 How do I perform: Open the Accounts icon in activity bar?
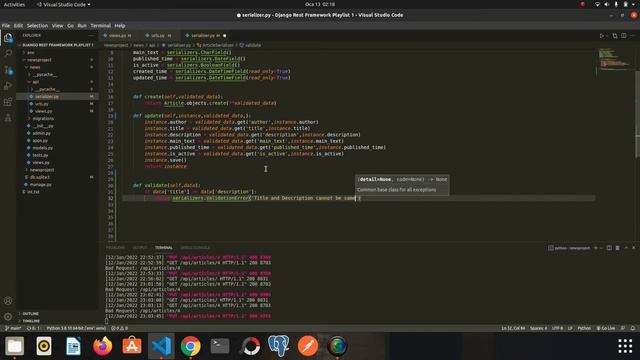coord(8,301)
